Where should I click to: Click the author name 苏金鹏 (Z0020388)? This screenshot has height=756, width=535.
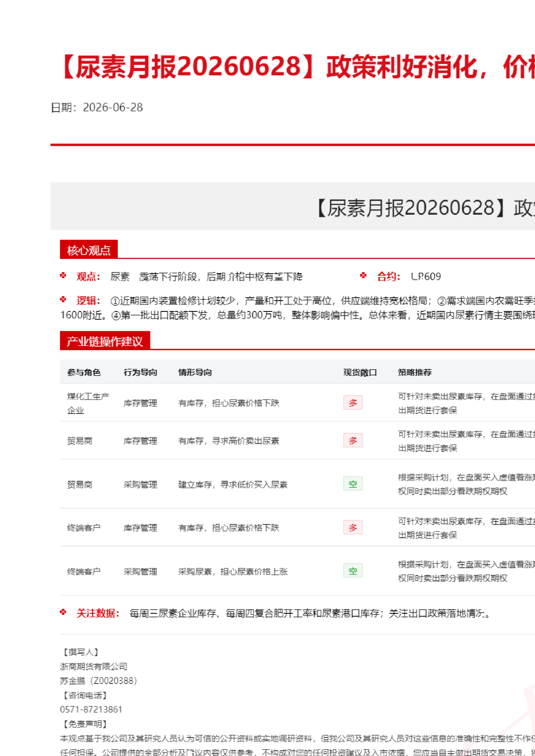(x=99, y=681)
